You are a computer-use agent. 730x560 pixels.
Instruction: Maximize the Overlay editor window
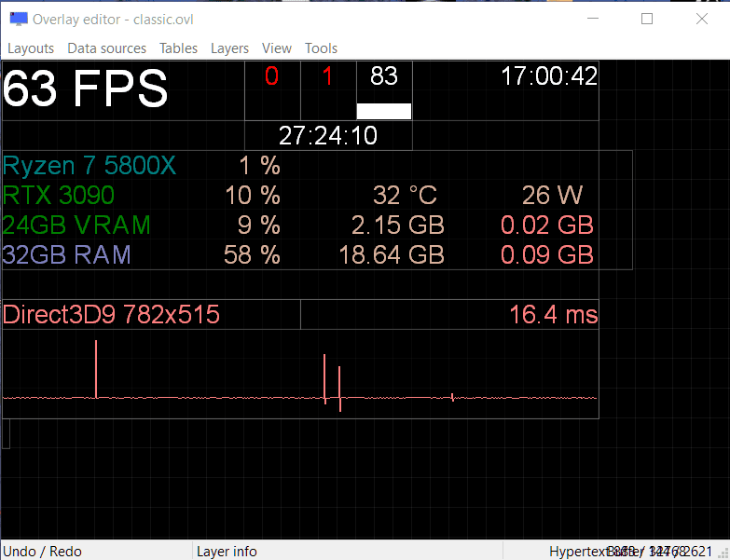click(647, 19)
